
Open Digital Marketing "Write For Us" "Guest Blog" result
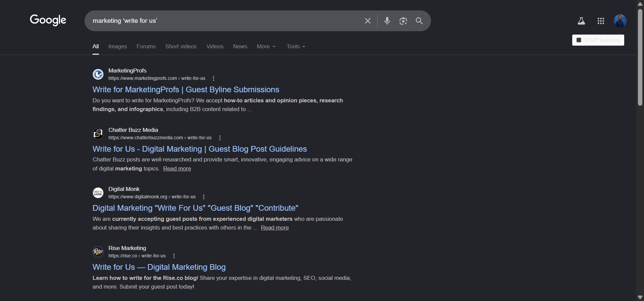[196, 208]
